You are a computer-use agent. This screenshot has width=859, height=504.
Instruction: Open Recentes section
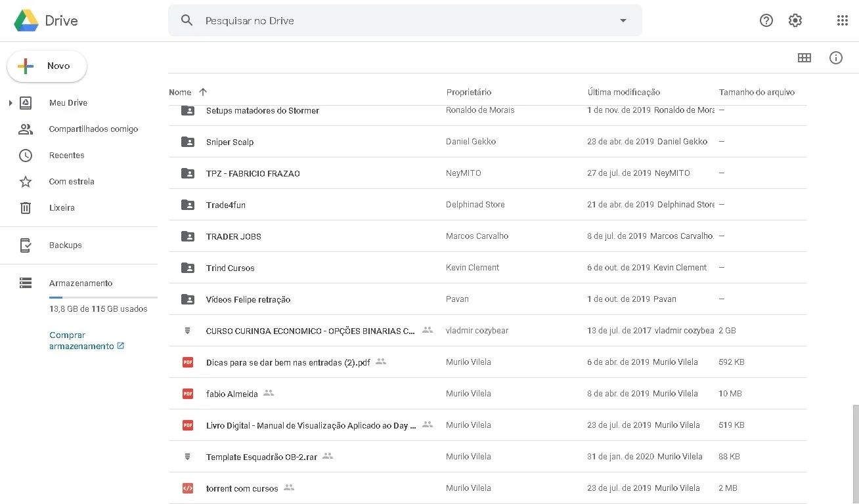coord(67,156)
